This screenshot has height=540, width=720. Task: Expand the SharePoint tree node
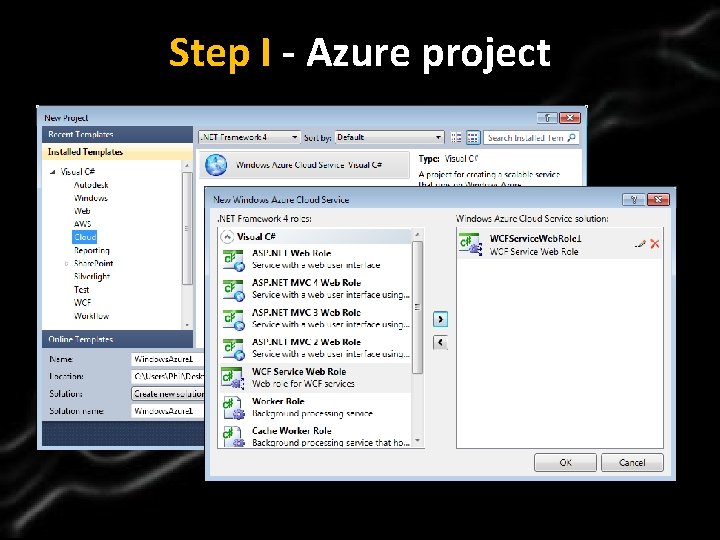(x=66, y=263)
